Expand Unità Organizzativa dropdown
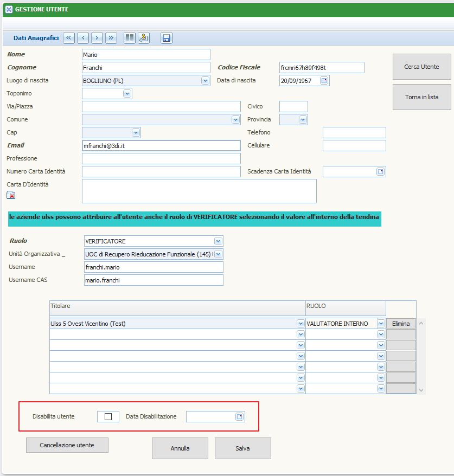Screen dimensions: 454x476 tap(218, 254)
